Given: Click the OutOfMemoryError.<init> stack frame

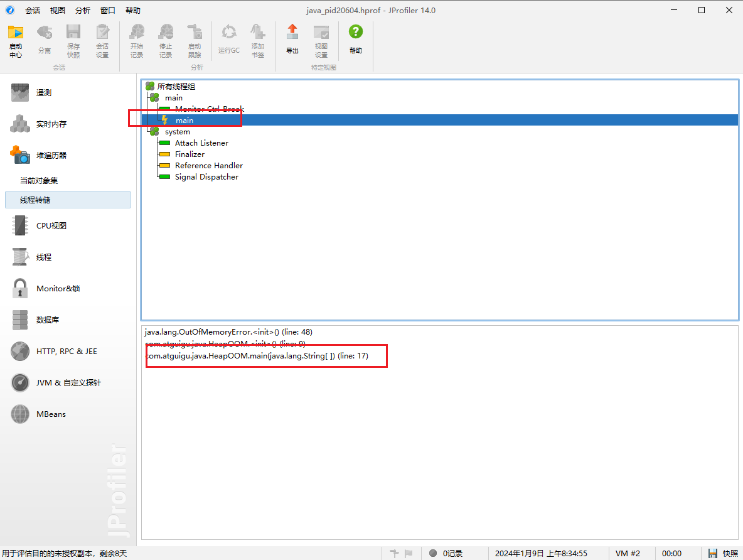Looking at the screenshot, I should [x=228, y=332].
